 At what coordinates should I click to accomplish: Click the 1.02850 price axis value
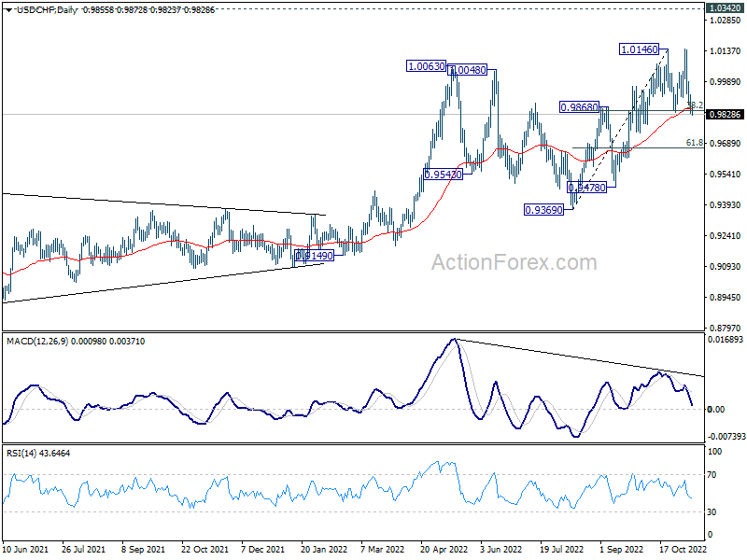pos(726,20)
